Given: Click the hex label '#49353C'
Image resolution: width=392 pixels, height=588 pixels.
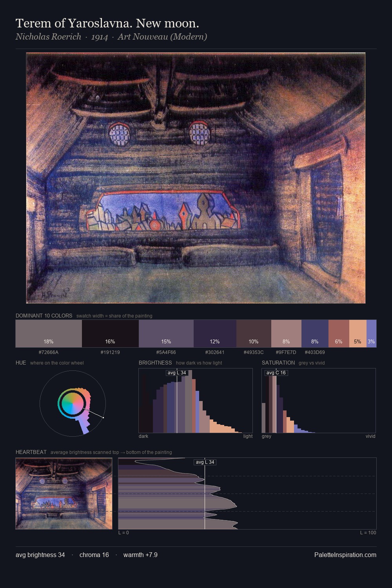Looking at the screenshot, I should pyautogui.click(x=254, y=352).
